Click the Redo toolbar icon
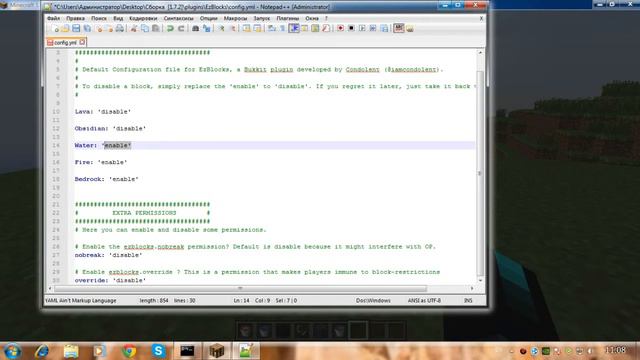Viewport: 640px width, 360px height. coord(181,28)
